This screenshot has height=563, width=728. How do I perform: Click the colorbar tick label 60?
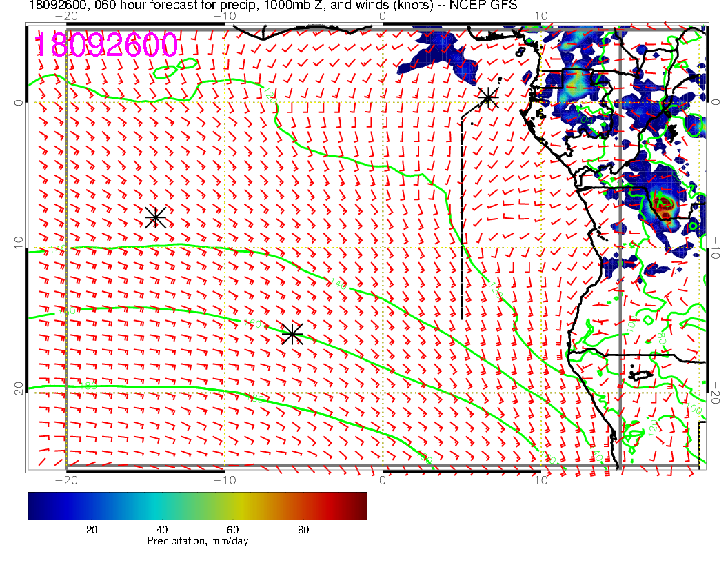tap(232, 530)
